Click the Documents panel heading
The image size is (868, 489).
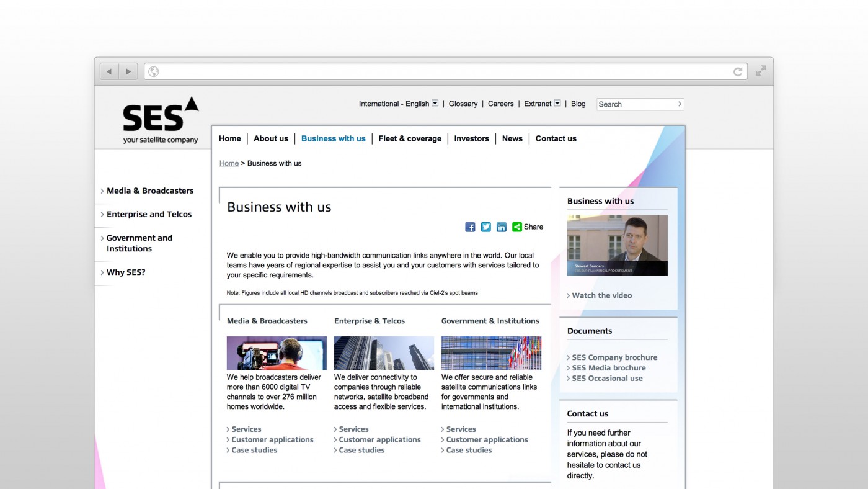pos(590,331)
